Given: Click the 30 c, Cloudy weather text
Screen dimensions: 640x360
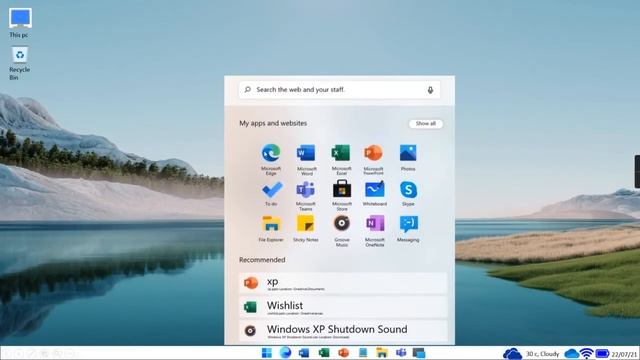Looking at the screenshot, I should (x=542, y=354).
